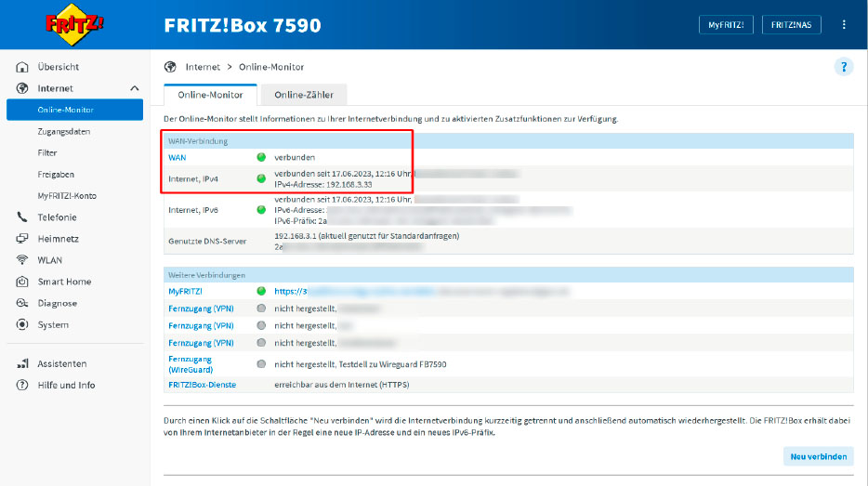Click grey status dot for WireGuard connection
The width and height of the screenshot is (868, 486).
click(x=261, y=364)
